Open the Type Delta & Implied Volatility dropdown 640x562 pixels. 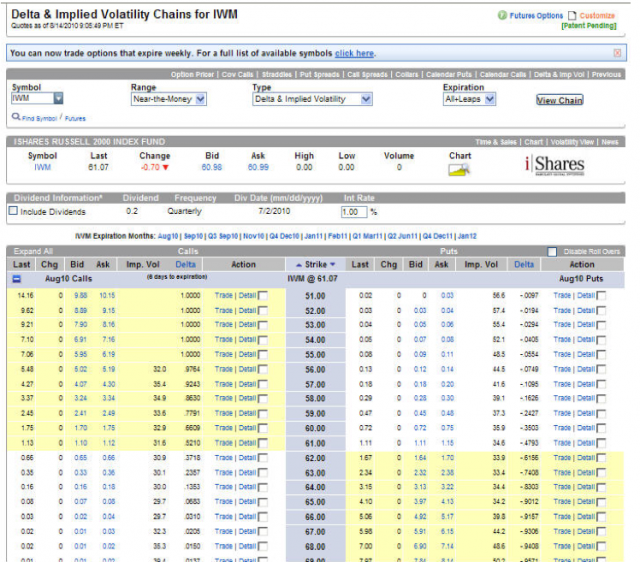point(366,99)
